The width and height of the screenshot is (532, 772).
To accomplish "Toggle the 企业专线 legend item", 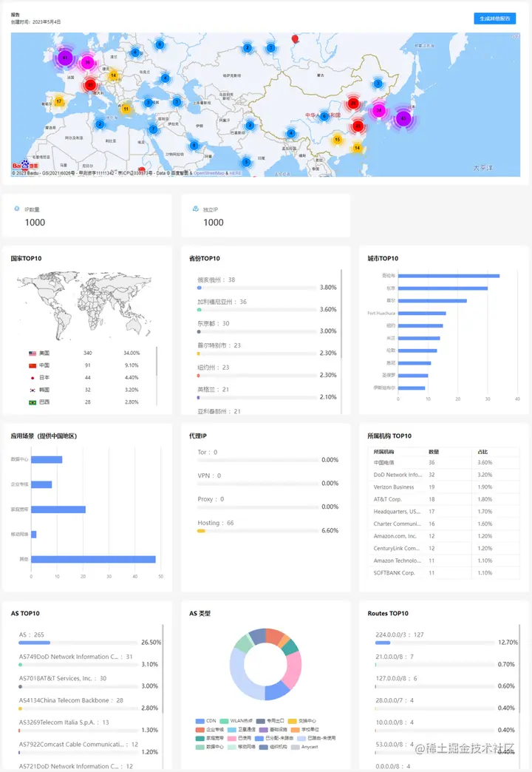I will coord(209,730).
